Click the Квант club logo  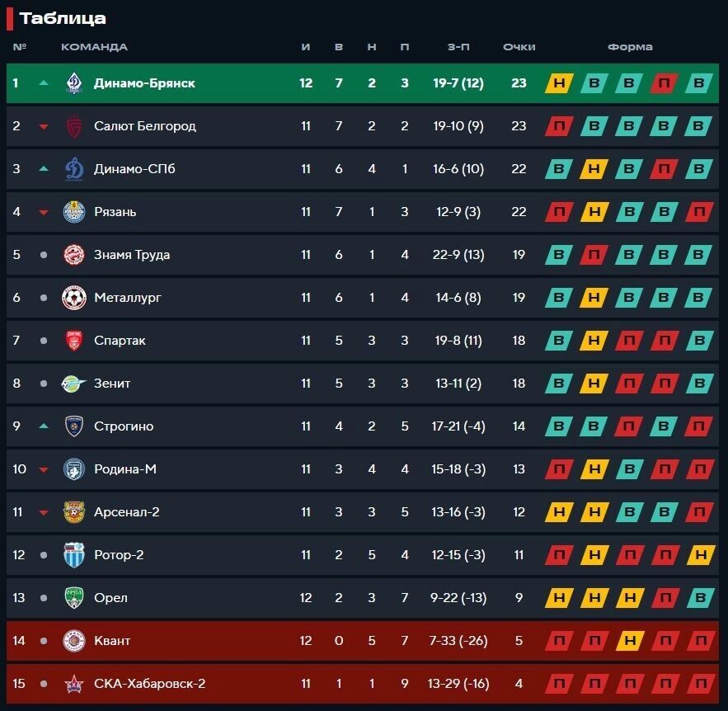click(74, 641)
